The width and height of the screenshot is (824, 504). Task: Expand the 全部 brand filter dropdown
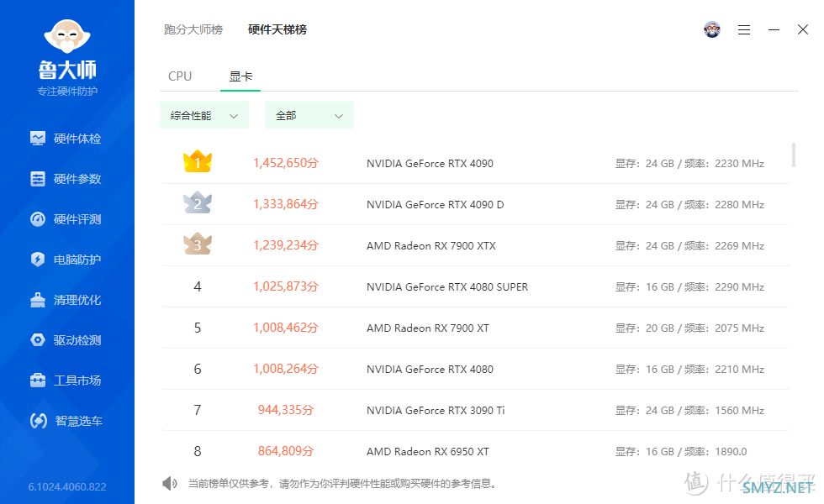coord(309,115)
